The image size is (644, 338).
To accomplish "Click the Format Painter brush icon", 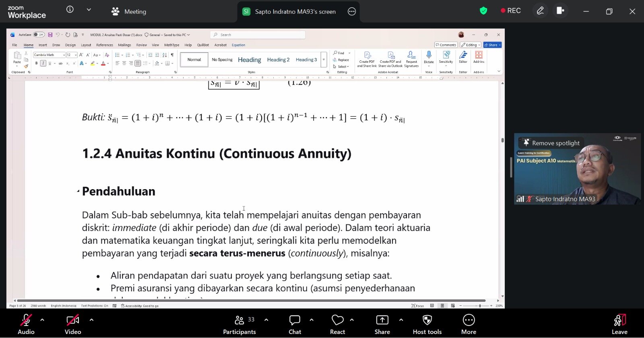I will coord(26,66).
